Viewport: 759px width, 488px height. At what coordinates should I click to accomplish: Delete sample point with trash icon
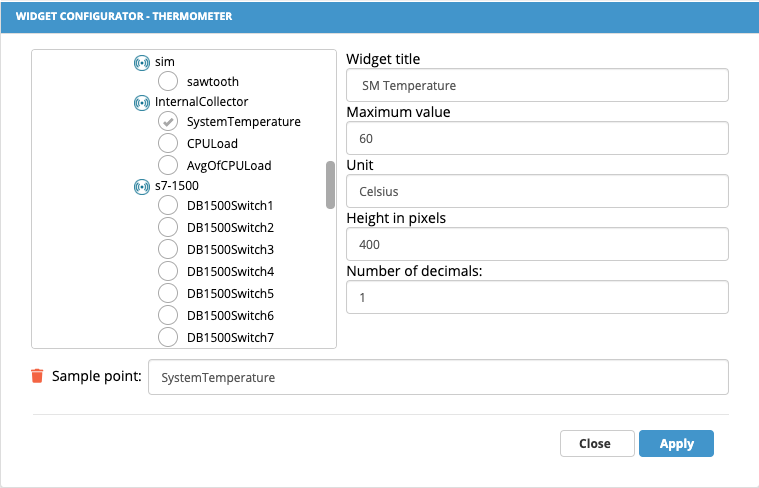37,376
